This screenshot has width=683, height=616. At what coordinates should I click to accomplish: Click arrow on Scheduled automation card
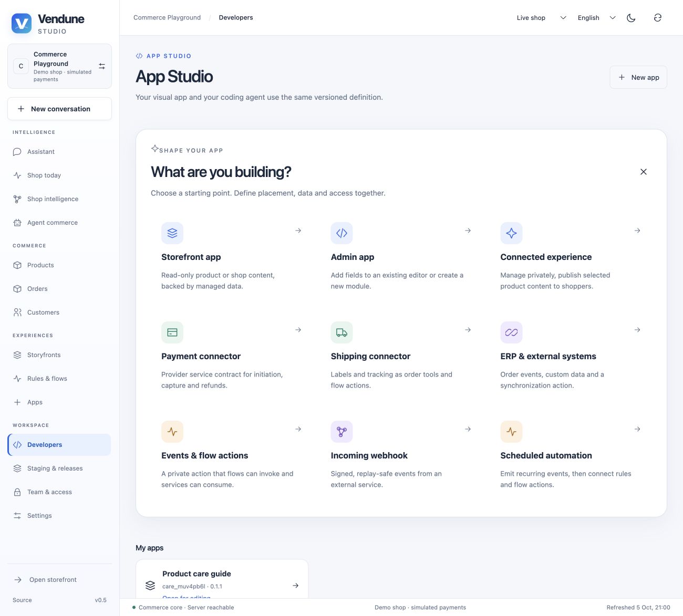coord(637,429)
